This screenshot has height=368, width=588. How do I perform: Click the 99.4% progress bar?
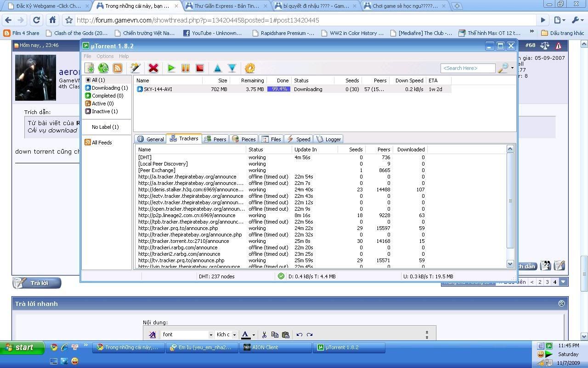pyautogui.click(x=279, y=89)
